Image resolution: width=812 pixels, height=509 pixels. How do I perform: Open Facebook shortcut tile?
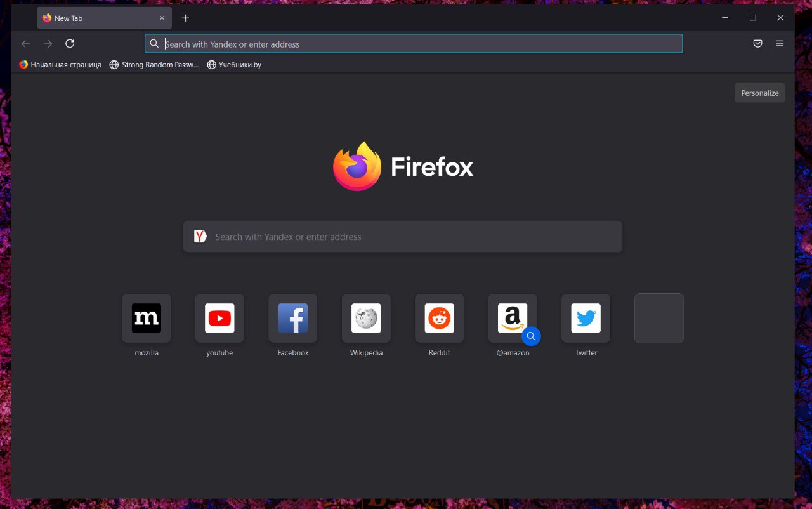293,319
